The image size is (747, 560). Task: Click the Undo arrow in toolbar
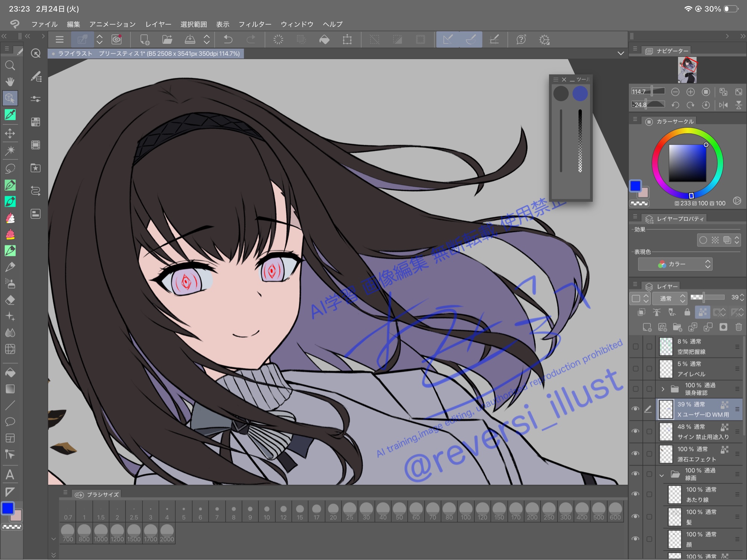point(228,40)
